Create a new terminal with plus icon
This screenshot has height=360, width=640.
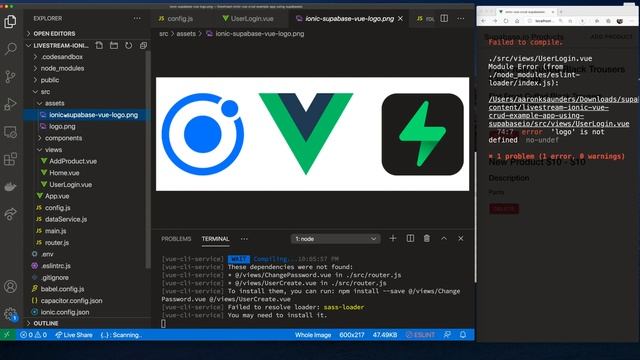(x=393, y=238)
